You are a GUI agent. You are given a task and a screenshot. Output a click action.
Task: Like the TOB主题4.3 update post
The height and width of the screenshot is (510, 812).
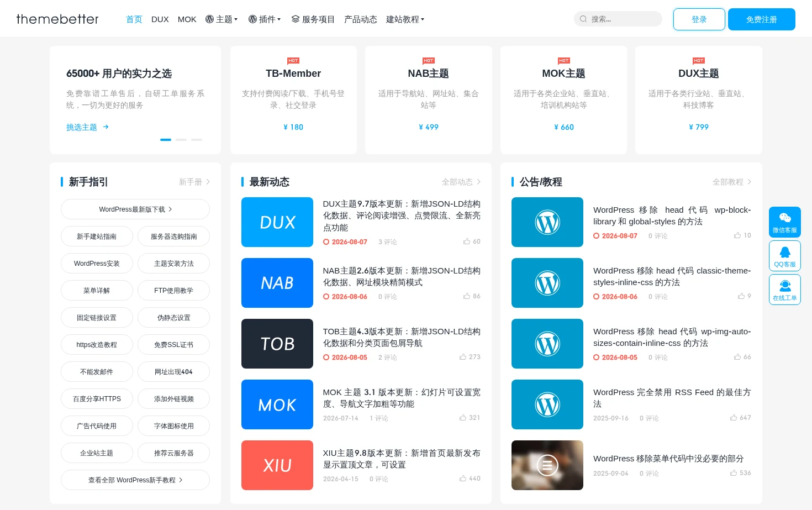[470, 357]
